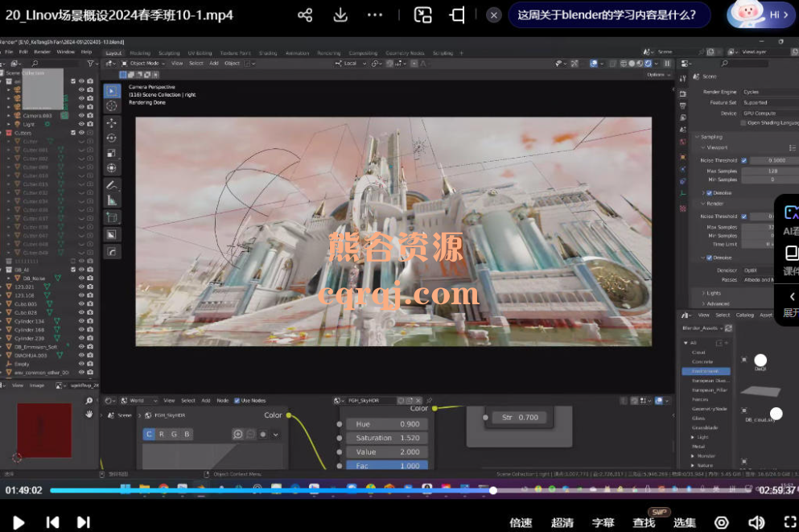Activate the Cursor tool in Blender's toolbar

click(112, 106)
